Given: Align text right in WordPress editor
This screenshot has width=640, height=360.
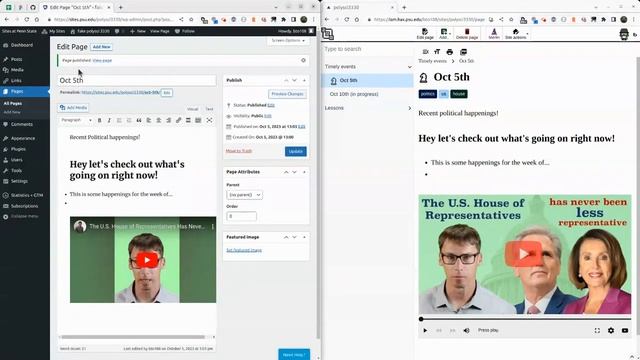Looking at the screenshot, I should (168, 120).
